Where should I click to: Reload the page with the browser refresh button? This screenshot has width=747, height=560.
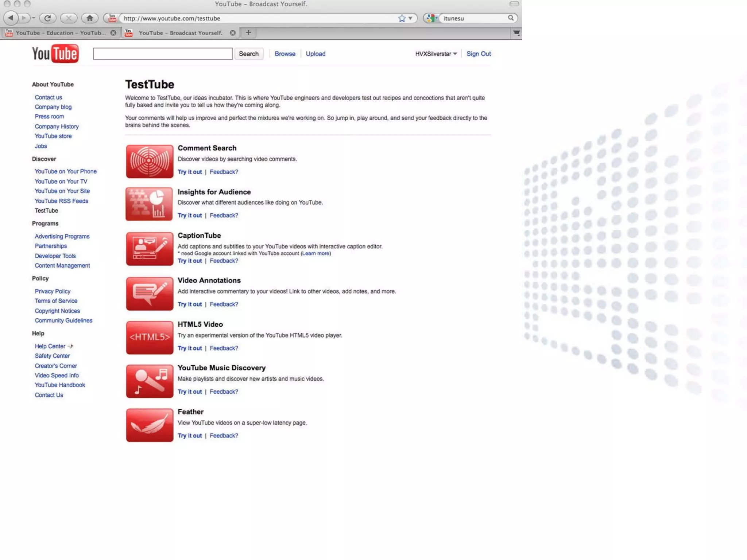pos(47,18)
